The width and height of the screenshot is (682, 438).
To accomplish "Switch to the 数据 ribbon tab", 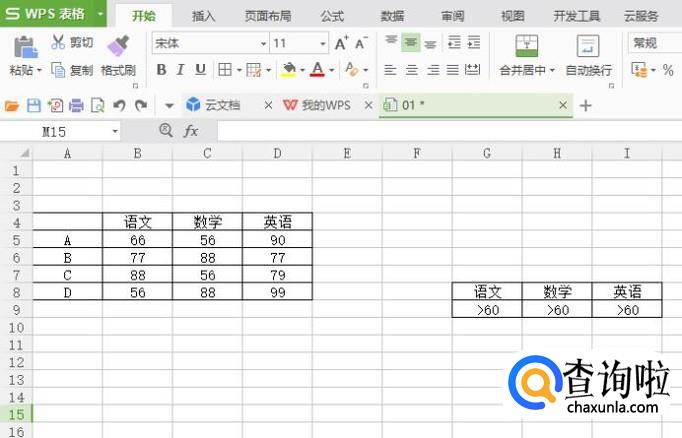I will click(392, 17).
